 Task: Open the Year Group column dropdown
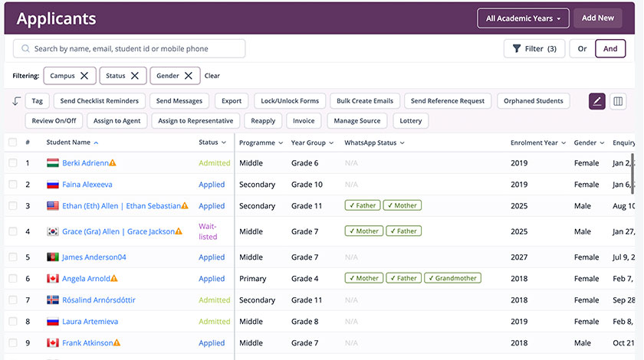click(x=331, y=142)
